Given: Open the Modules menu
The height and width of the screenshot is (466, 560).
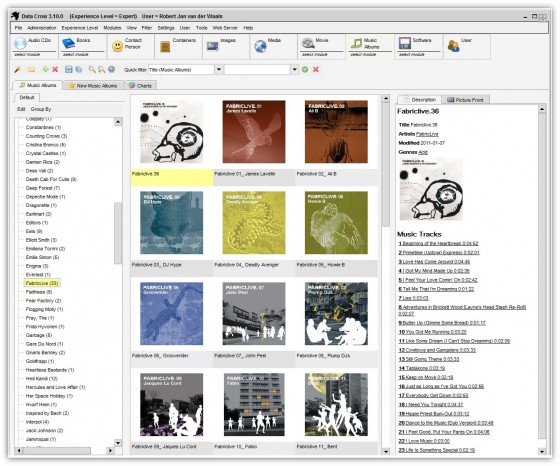Looking at the screenshot, I should [112, 28].
